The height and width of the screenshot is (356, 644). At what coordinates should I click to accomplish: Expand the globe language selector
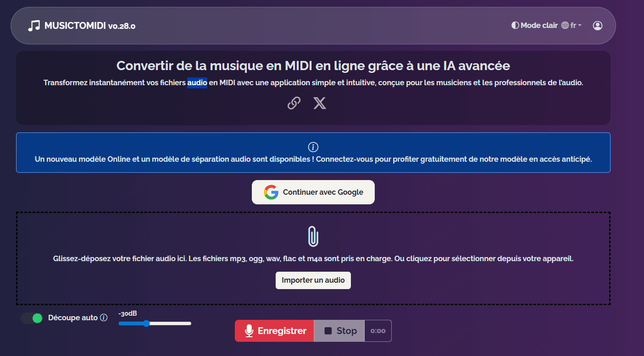pos(565,25)
